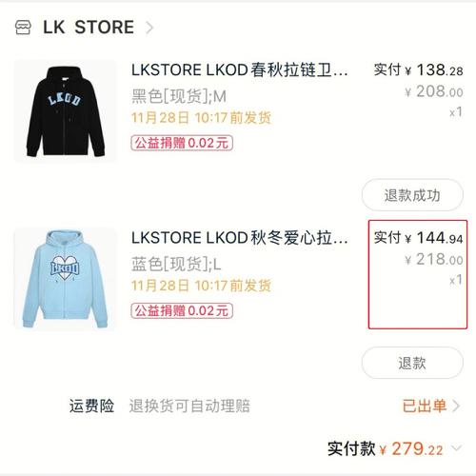Tap the 实付 ¥138.28 price

418,70
